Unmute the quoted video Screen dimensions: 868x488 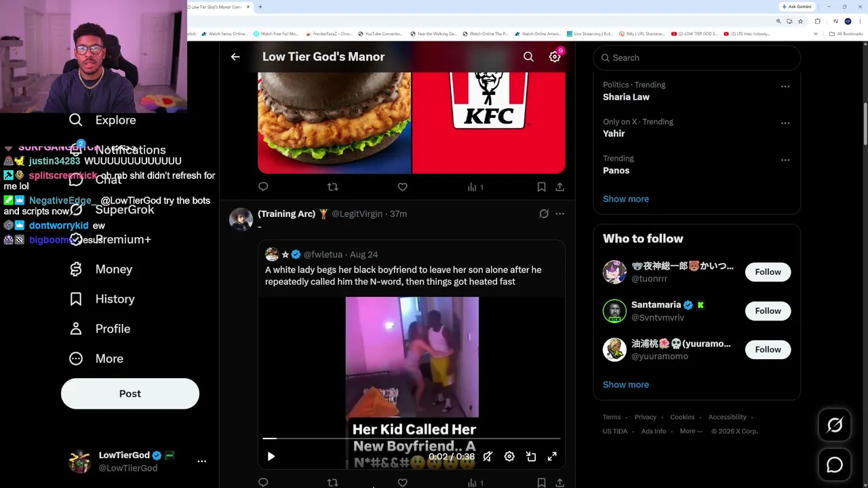(488, 457)
